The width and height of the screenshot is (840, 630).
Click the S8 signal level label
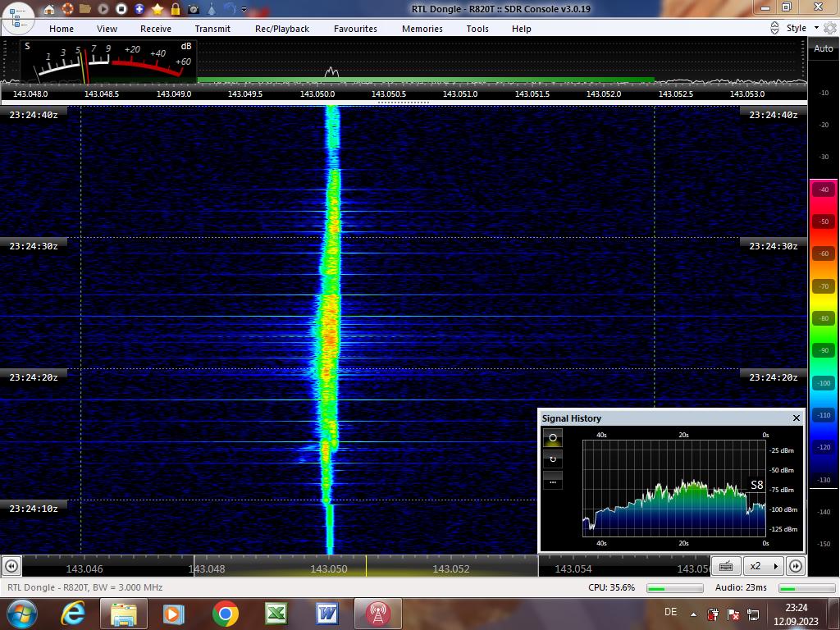point(756,485)
